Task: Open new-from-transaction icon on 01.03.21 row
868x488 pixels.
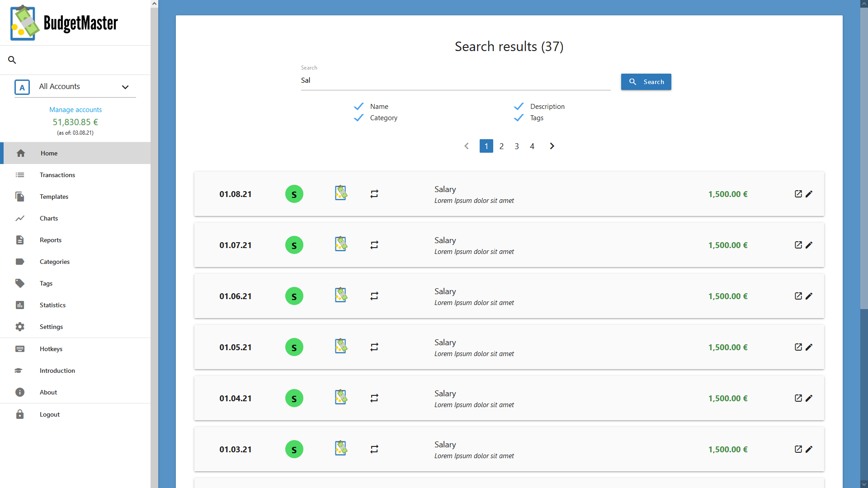Action: point(798,449)
